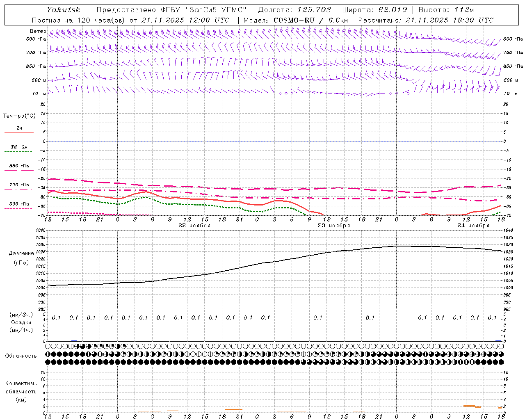
Task: Click the pink dash-dot line under 700 гПа legend
Action: [18, 189]
